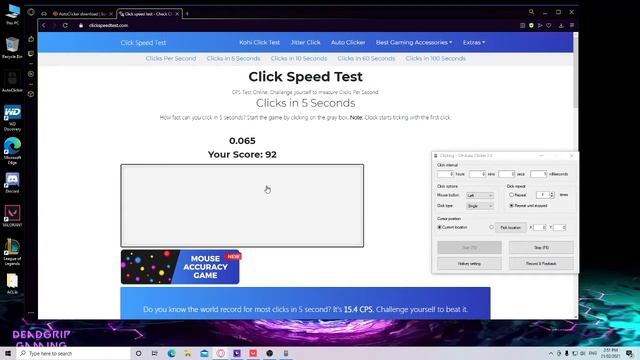Click the browser back arrow
This screenshot has height=360, width=640.
pyautogui.click(x=44, y=25)
